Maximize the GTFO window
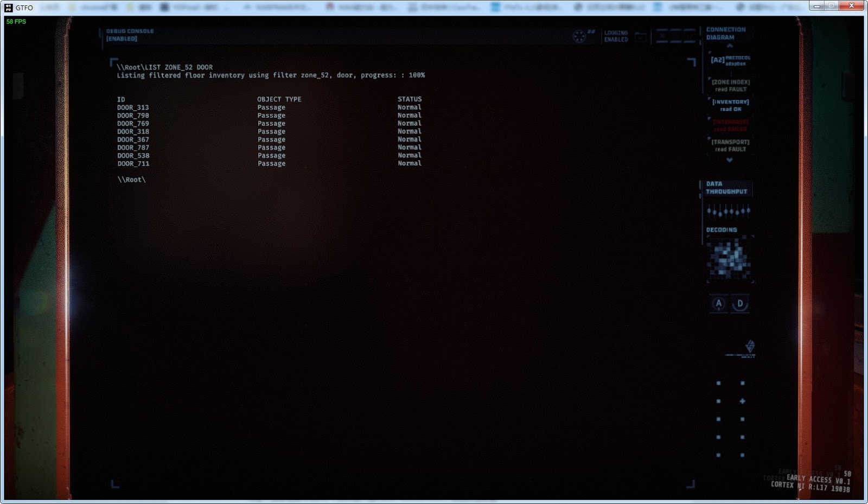 [x=831, y=6]
